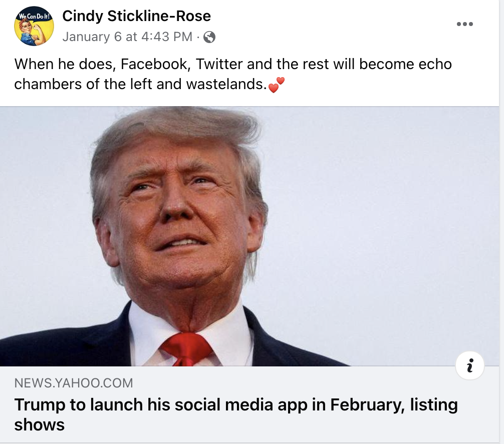504x444 pixels.
Task: Click the two-hearts emoji in the caption
Action: tap(276, 85)
